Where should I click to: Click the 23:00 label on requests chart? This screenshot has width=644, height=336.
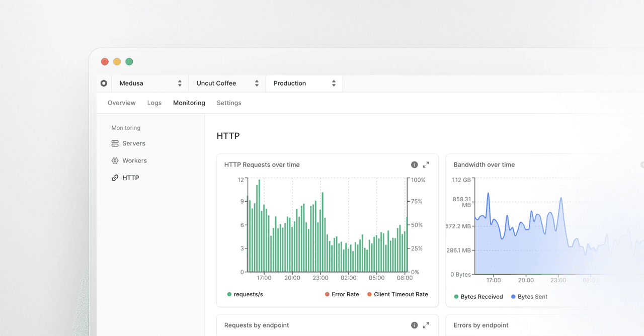click(x=320, y=278)
